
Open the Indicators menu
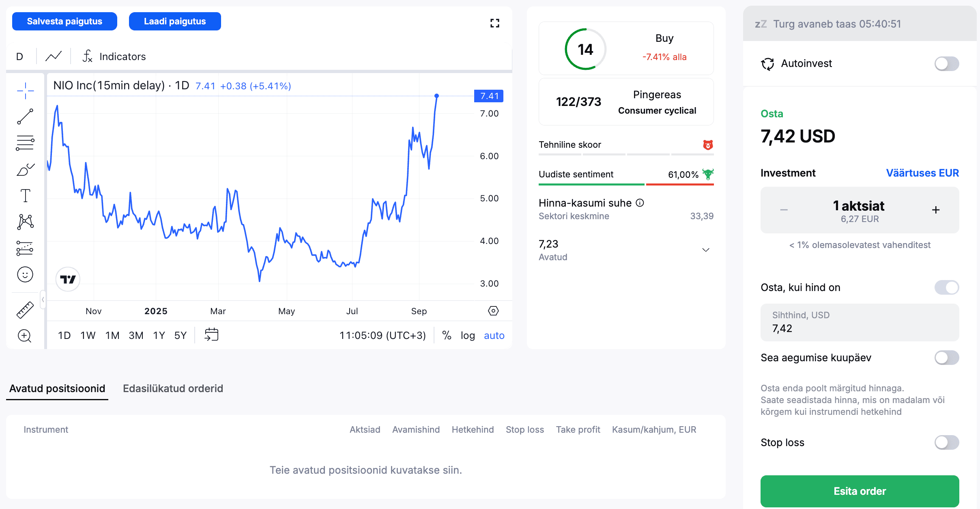pyautogui.click(x=114, y=56)
